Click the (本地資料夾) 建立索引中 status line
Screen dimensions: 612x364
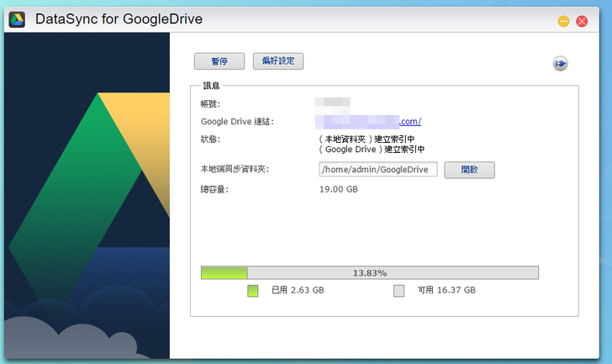click(x=367, y=139)
